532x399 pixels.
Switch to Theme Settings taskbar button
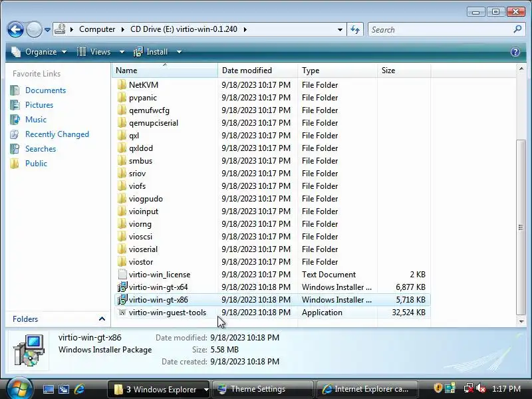(x=263, y=389)
